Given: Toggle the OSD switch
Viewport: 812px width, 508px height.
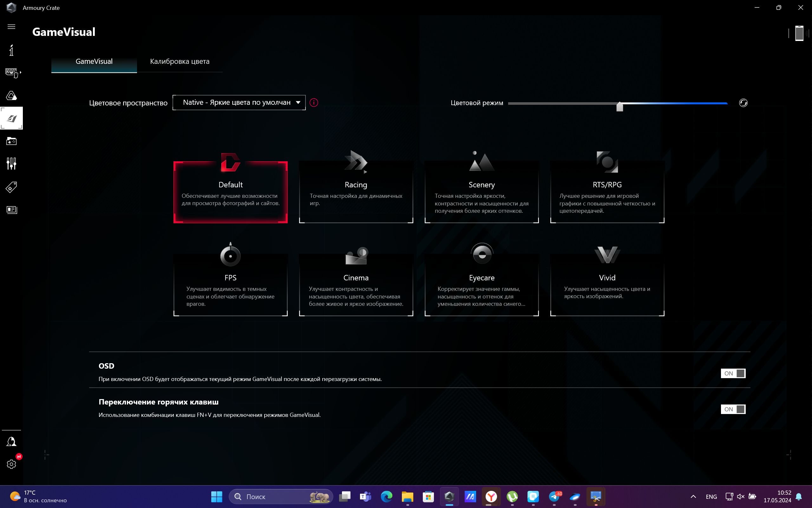Looking at the screenshot, I should click(733, 373).
